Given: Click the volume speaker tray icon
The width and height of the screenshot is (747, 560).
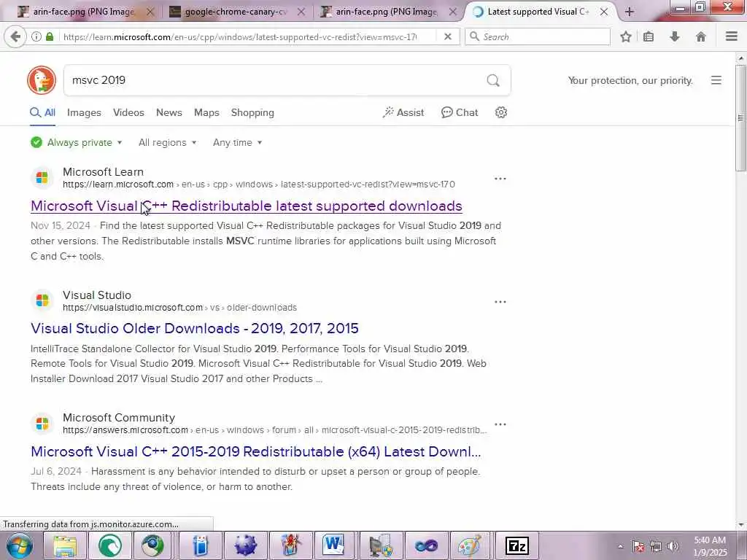Looking at the screenshot, I should pyautogui.click(x=673, y=546).
